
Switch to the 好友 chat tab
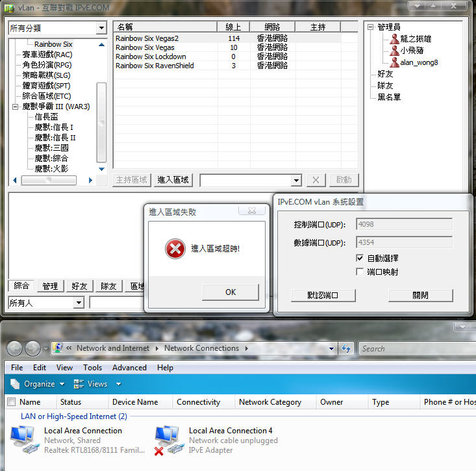click(x=79, y=286)
